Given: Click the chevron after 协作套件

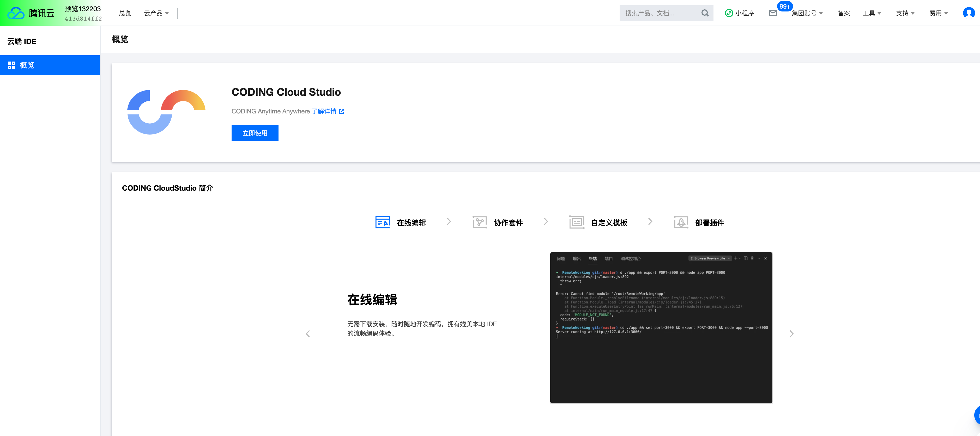Looking at the screenshot, I should coord(546,221).
